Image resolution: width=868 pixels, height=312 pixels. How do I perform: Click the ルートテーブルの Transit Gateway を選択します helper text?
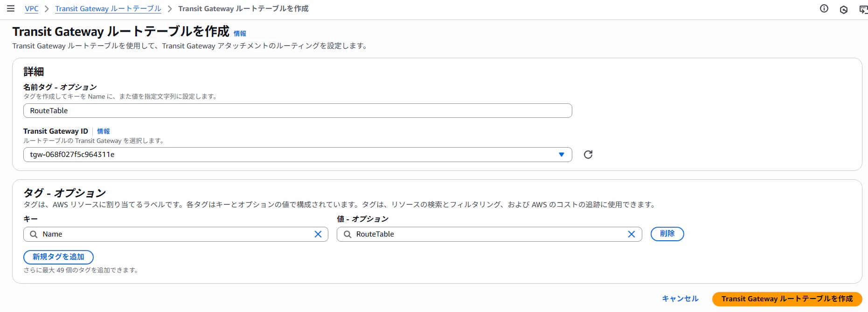pos(94,141)
